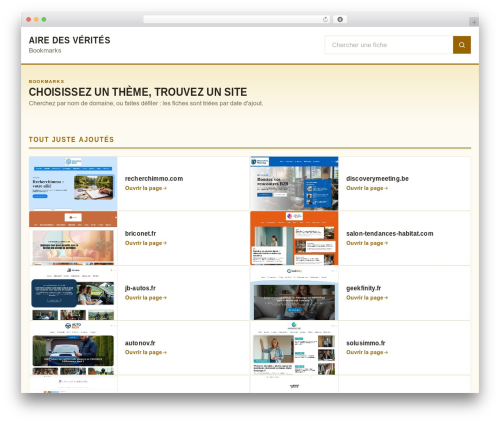Click the solusimmo.fr title
Screen dimensions: 500x423
pos(366,343)
